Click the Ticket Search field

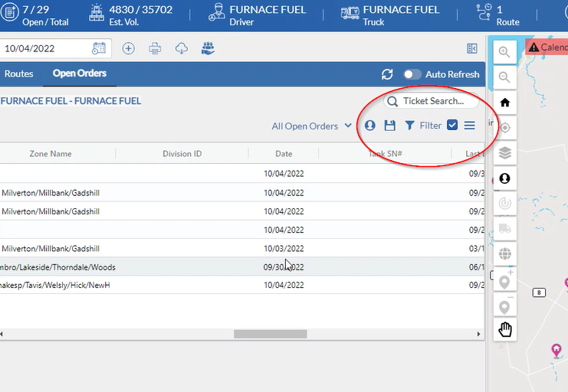pos(431,101)
